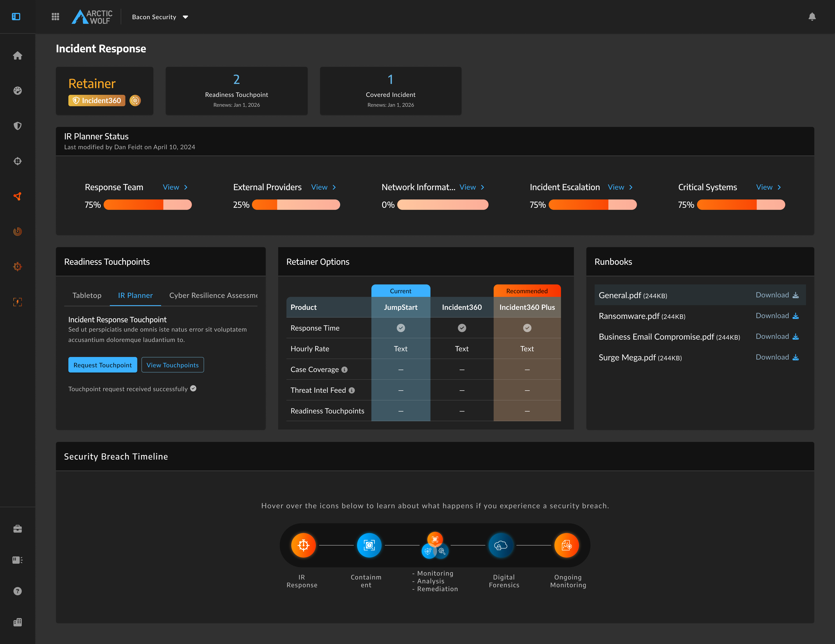This screenshot has height=644, width=835.
Task: Click the Incident Escalation 75% progress bar
Action: coord(593,205)
